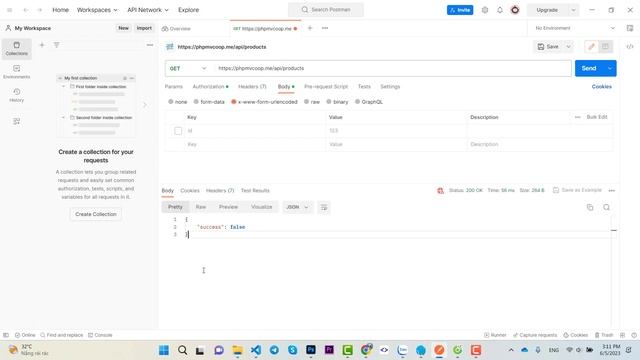
Task: Open the Workspaces dropdown menu
Action: (97, 10)
